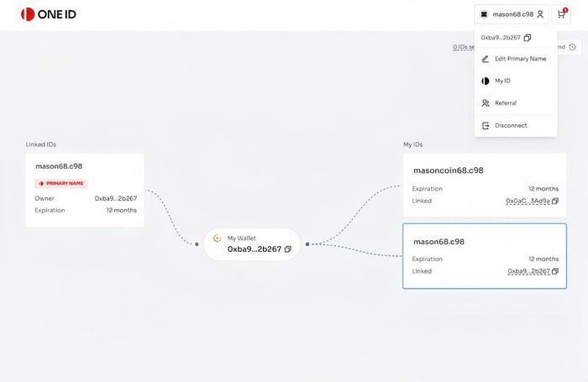
Task: Click the Linked IDs heading
Action: [x=41, y=144]
